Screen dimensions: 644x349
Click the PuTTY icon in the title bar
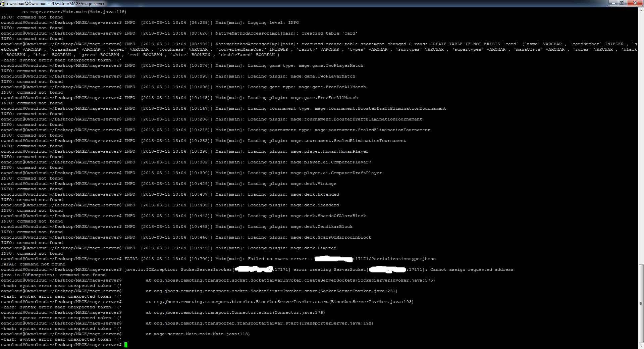click(3, 3)
